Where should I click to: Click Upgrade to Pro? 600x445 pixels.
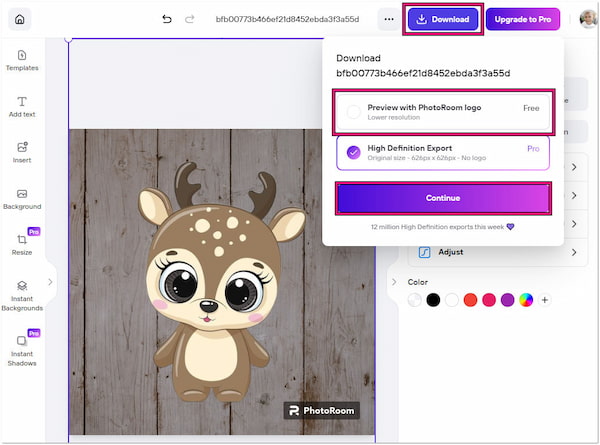point(523,19)
